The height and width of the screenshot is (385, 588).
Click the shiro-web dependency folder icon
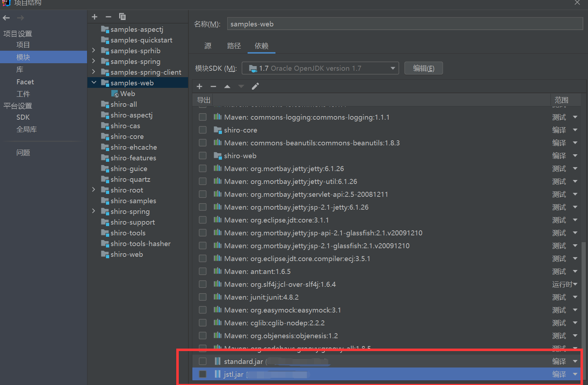coord(218,156)
